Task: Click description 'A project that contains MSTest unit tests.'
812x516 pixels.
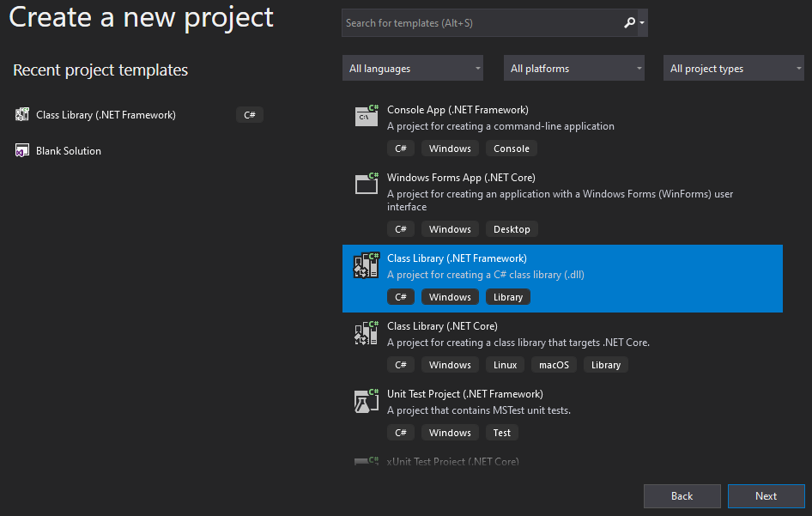Action: (x=479, y=411)
